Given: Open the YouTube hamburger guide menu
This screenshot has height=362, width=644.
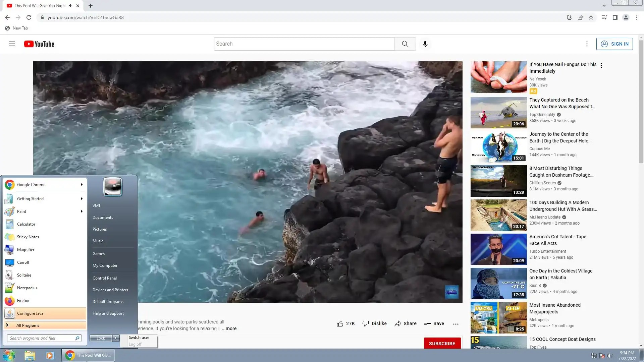Looking at the screenshot, I should pos(12,44).
